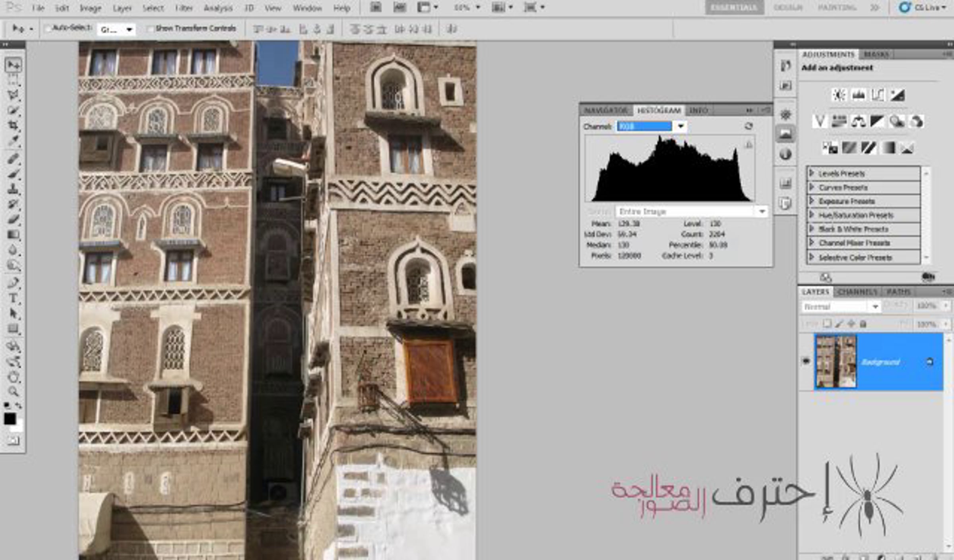Open the Filter menu
Screen dimensions: 954x560
184,8
